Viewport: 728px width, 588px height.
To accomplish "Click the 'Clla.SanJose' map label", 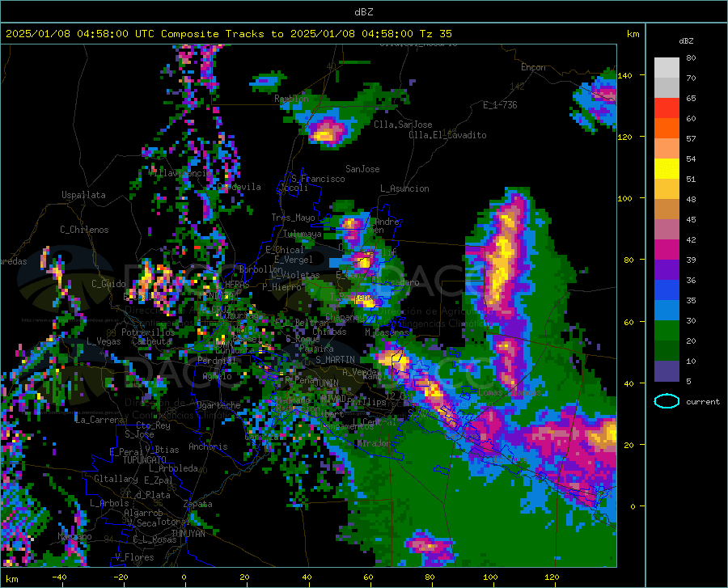I will (403, 125).
